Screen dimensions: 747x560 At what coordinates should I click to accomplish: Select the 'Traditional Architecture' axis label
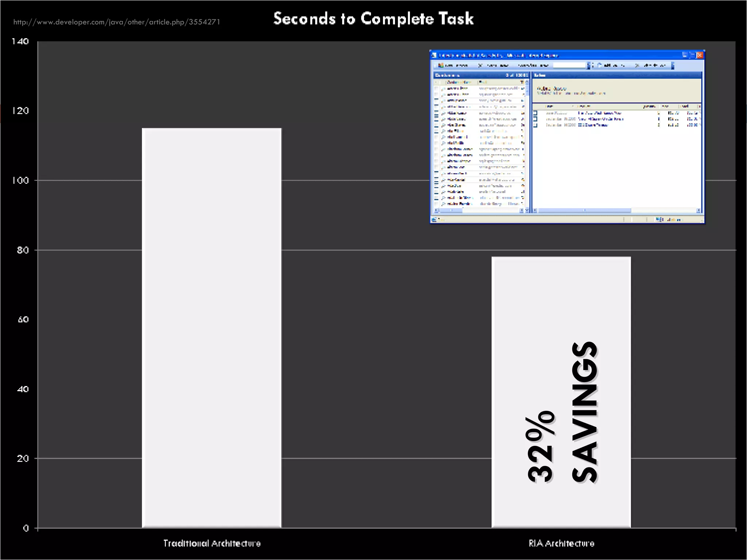coord(212,543)
